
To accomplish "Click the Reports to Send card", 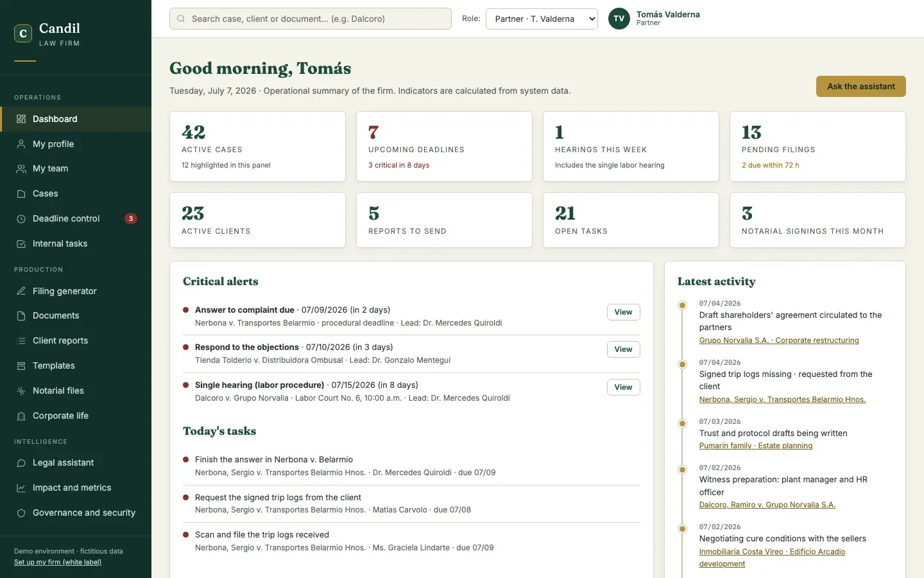I will pos(444,220).
